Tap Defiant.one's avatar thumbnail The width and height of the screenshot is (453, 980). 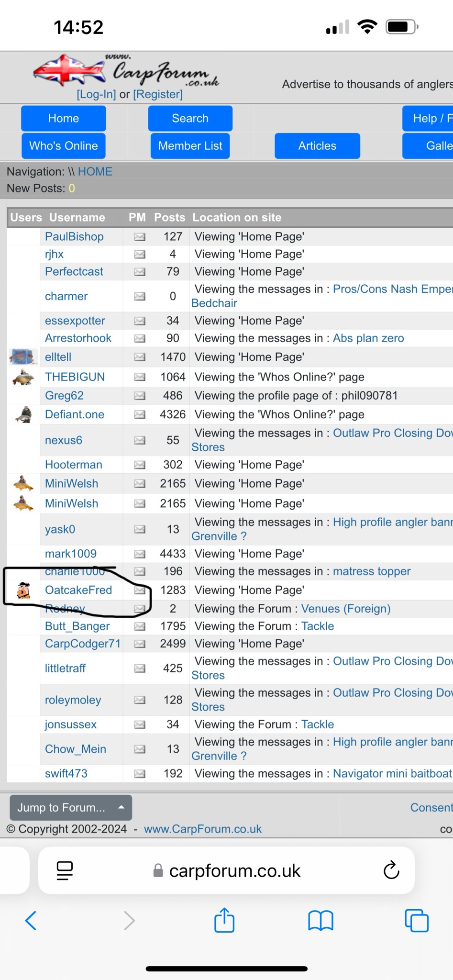[x=23, y=414]
